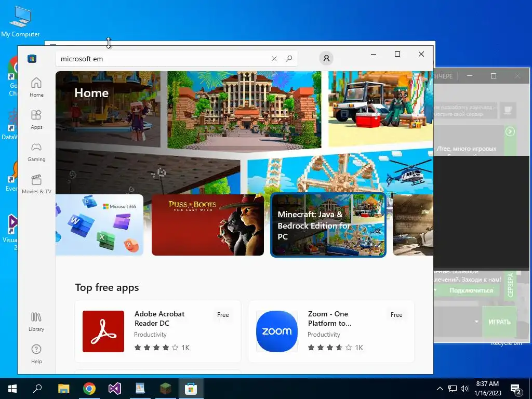The image size is (532, 399).
Task: Open volume tray icon
Action: [464, 389]
